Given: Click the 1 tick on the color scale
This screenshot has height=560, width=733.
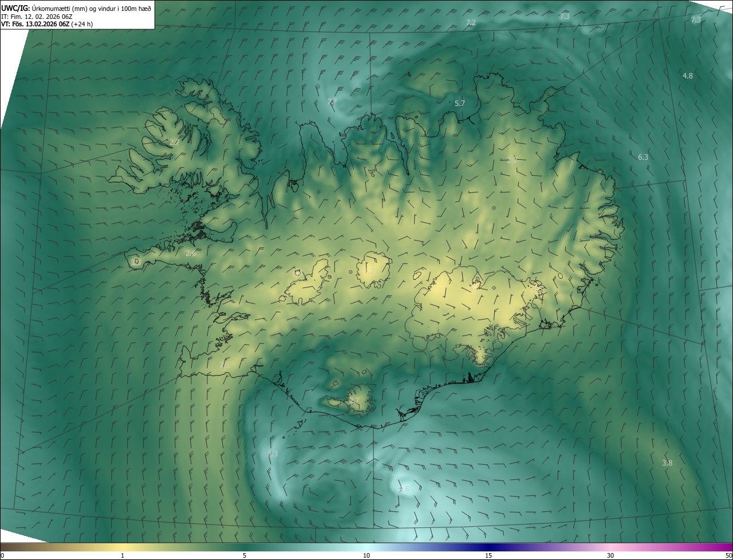Looking at the screenshot, I should (123, 555).
